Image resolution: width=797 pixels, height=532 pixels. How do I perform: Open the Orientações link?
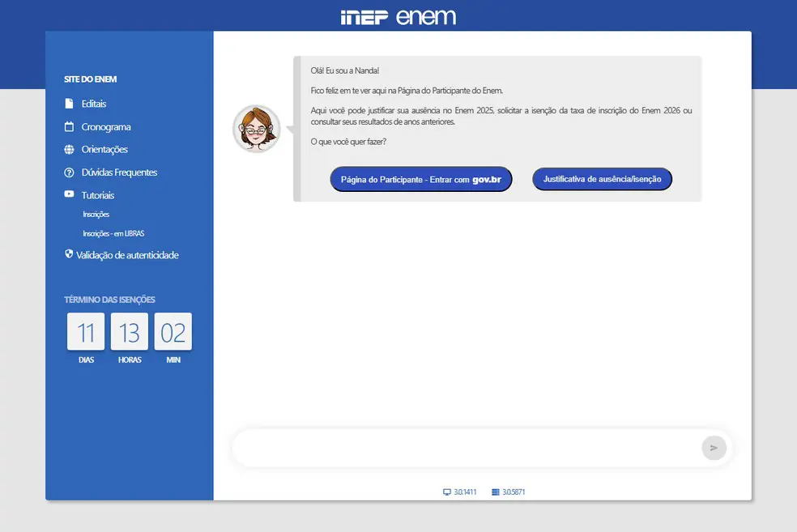click(x=104, y=149)
